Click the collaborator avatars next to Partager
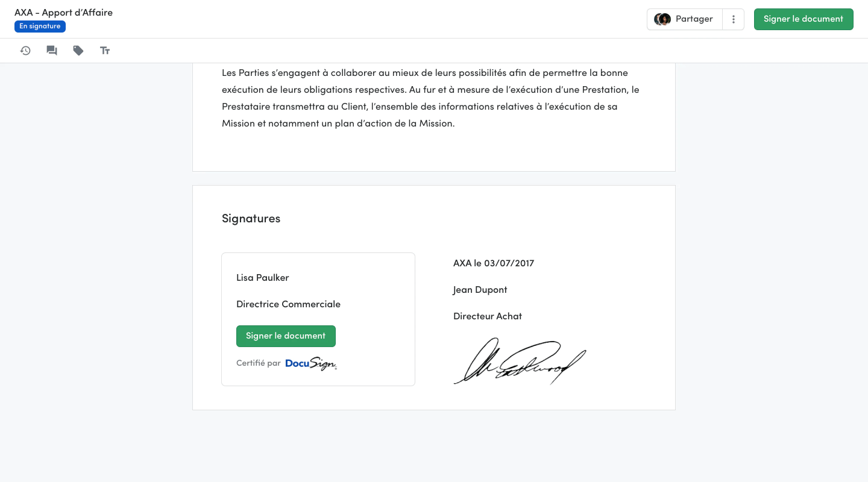This screenshot has width=868, height=482. point(662,19)
